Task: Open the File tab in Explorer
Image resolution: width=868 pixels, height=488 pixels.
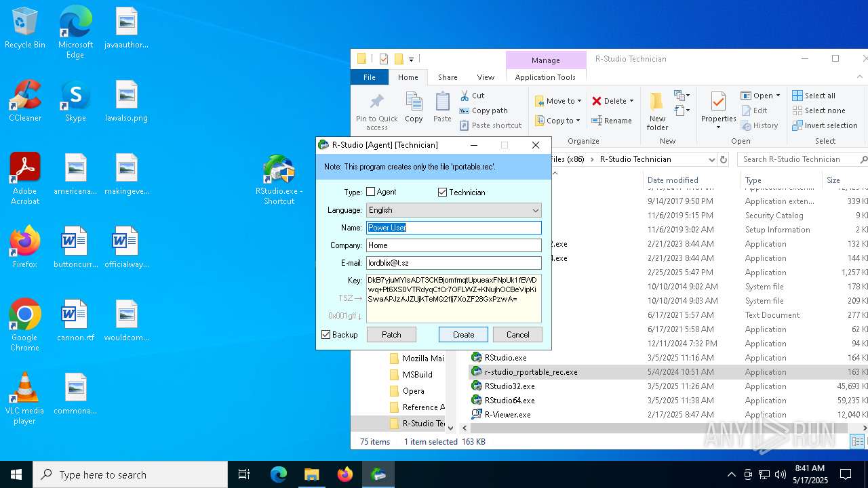Action: 370,77
